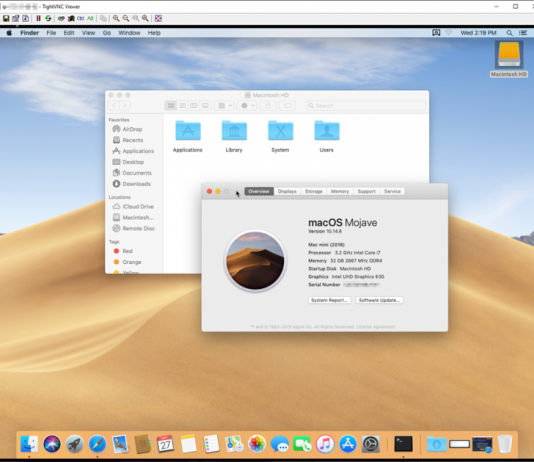
Task: Switch TightVNC to full screen mode
Action: pyautogui.click(x=158, y=18)
